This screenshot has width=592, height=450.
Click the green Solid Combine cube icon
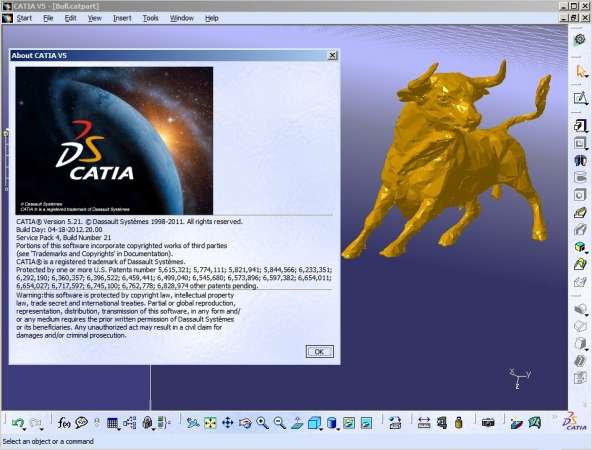tap(580, 247)
